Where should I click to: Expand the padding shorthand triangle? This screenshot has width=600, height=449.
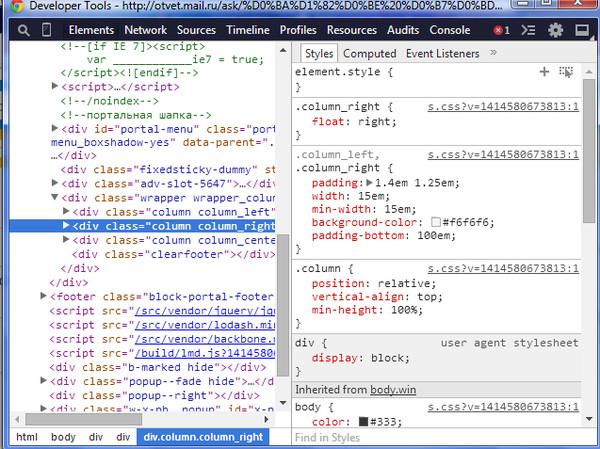(369, 183)
